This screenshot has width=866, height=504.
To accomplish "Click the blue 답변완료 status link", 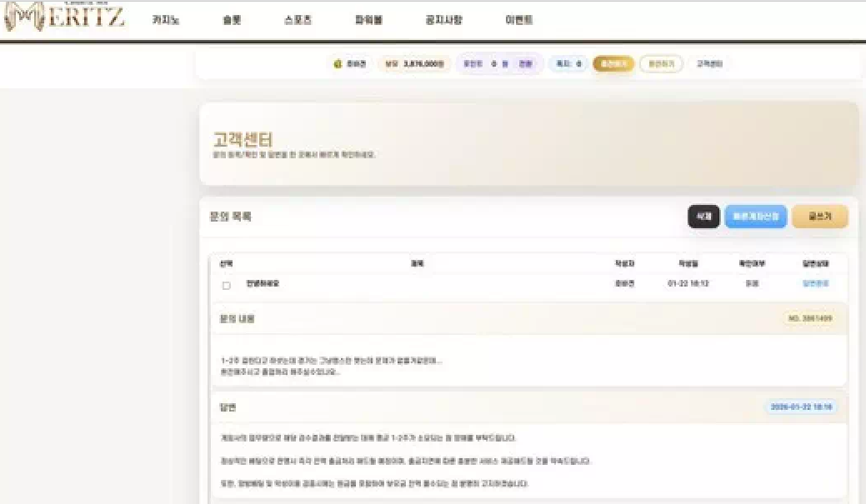I will coord(815,284).
